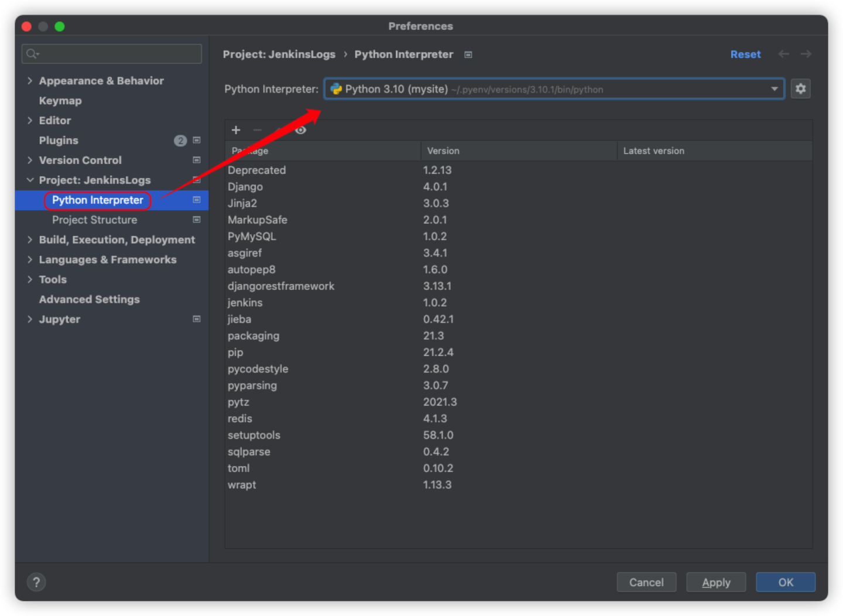Select the autopep8 package row

(x=519, y=269)
